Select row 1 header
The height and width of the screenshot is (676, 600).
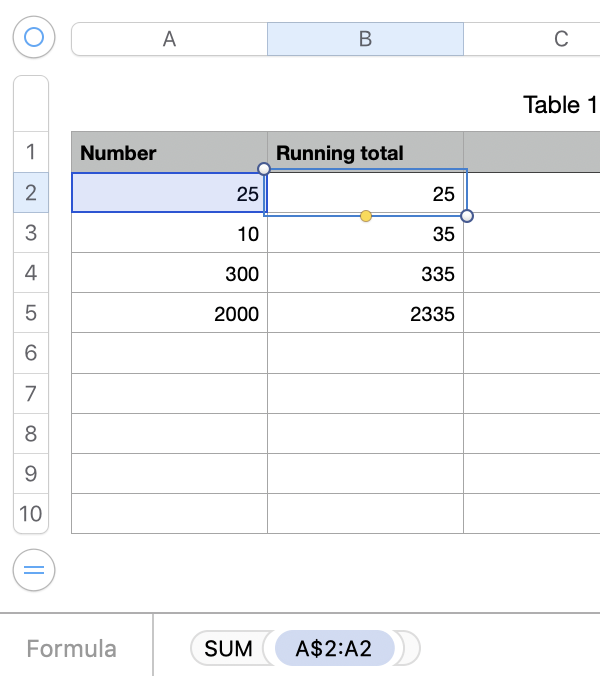(30, 152)
